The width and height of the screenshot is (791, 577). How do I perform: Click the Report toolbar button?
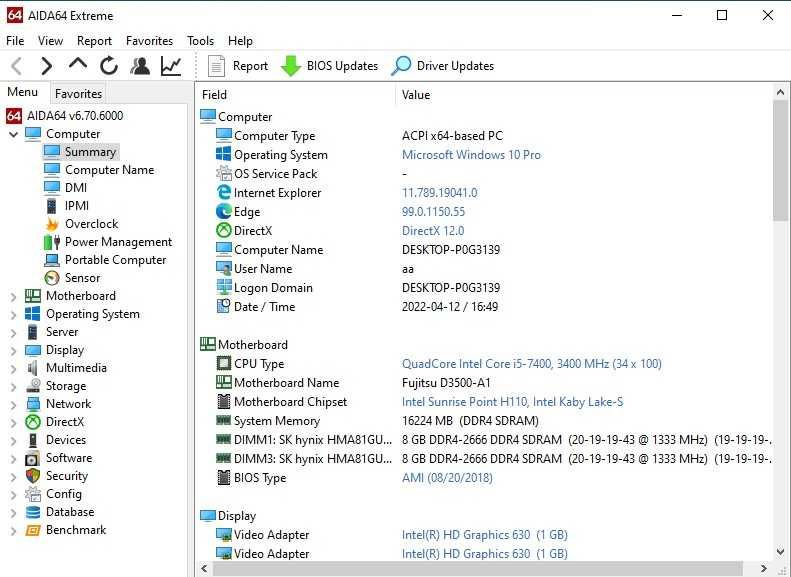[x=238, y=66]
